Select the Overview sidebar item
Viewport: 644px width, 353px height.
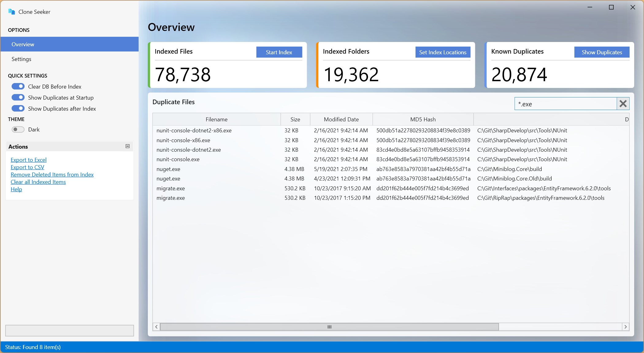23,44
